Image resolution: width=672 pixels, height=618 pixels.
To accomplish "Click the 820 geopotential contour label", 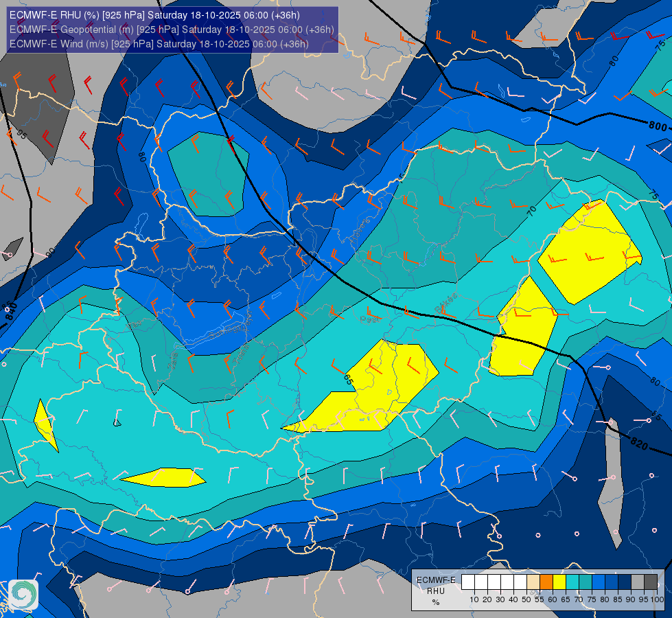I will click(x=639, y=443).
